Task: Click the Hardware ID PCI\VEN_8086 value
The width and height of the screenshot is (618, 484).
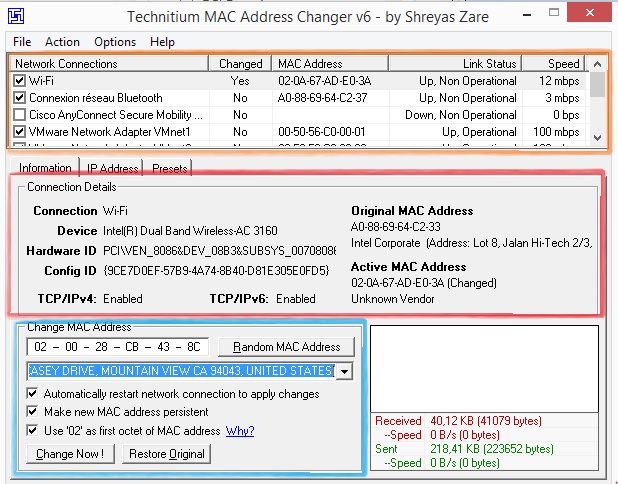Action: [x=220, y=251]
